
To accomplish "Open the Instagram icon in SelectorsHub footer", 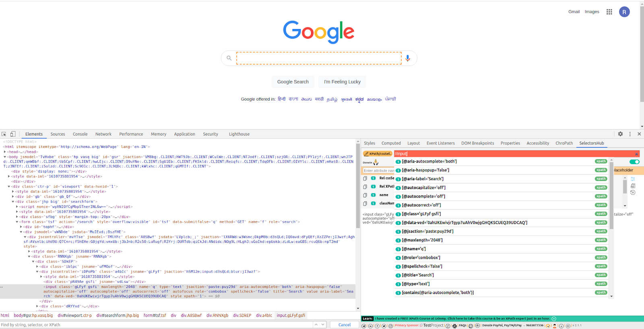I will coord(390,326).
